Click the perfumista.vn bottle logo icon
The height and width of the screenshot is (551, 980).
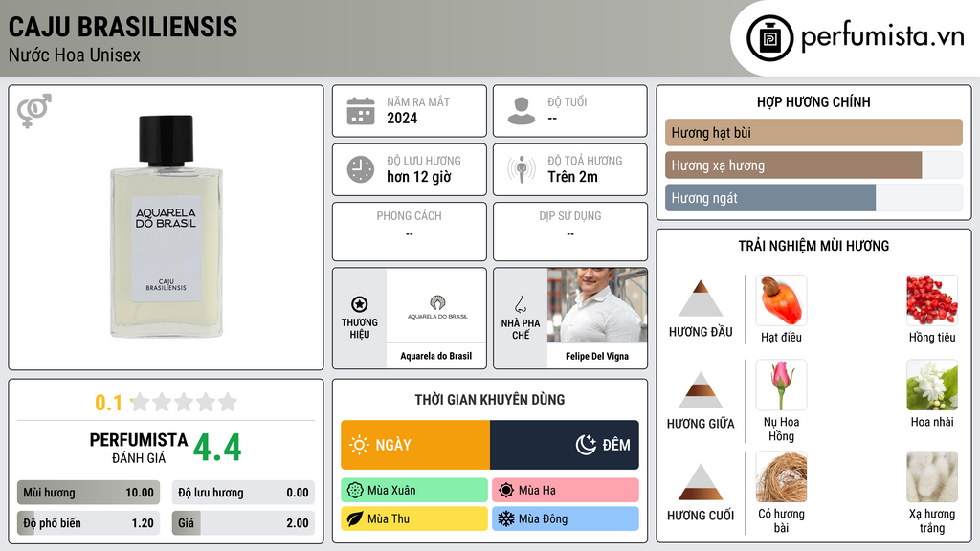[769, 38]
